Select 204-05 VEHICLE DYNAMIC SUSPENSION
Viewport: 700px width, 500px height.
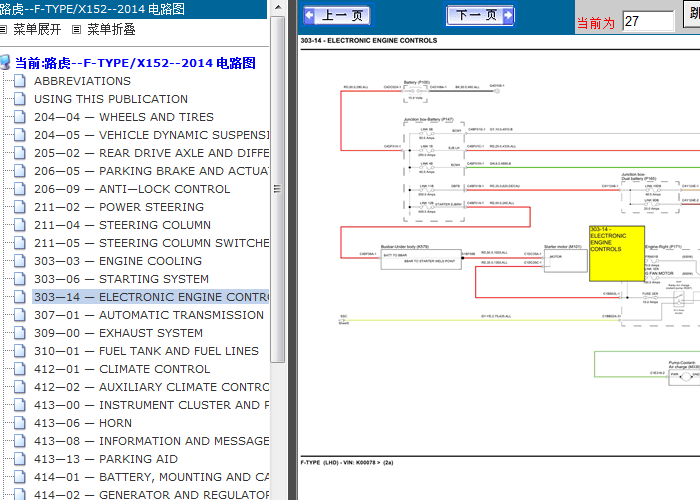coord(152,135)
